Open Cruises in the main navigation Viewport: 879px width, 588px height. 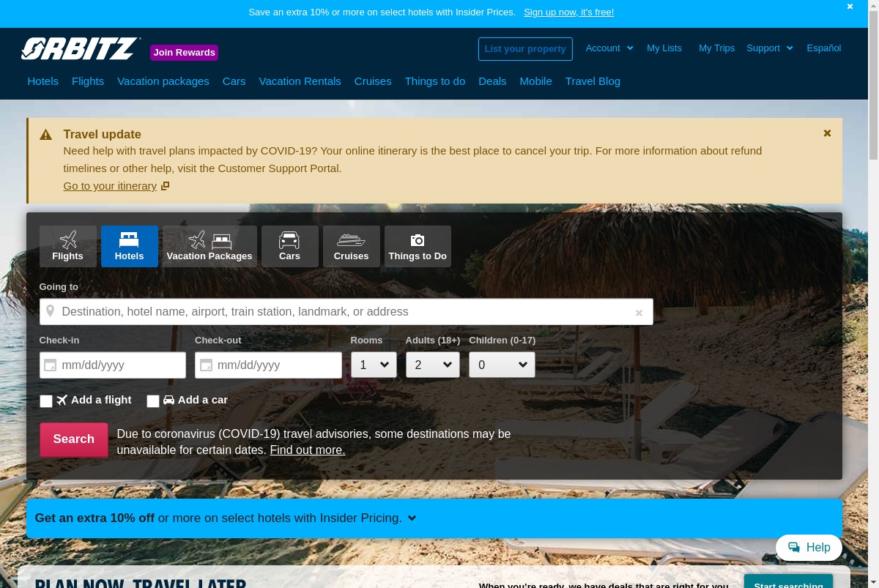(373, 81)
